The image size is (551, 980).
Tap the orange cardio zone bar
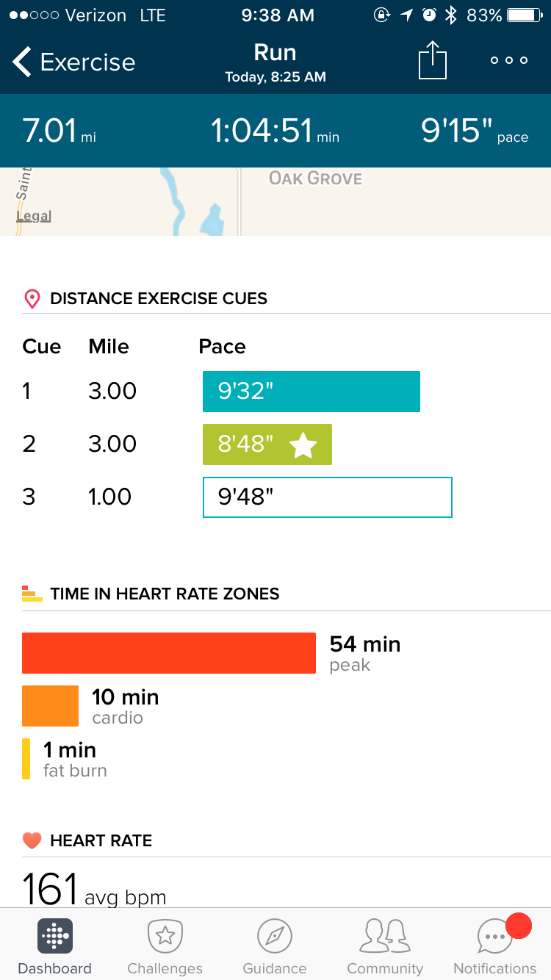[x=50, y=706]
